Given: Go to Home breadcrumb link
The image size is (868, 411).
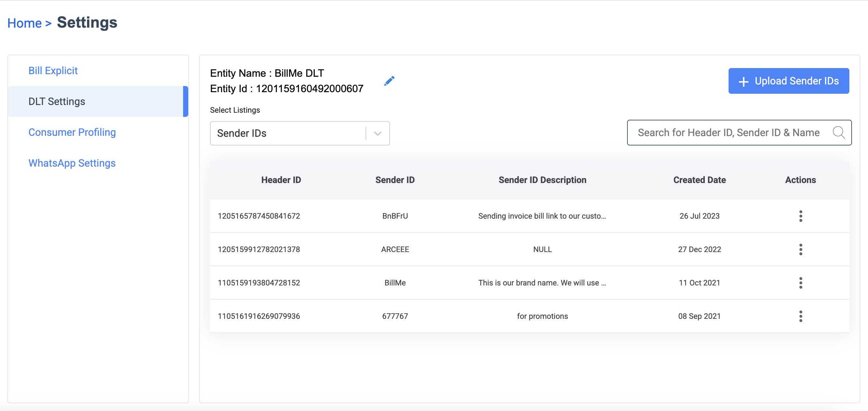Looking at the screenshot, I should [x=25, y=23].
